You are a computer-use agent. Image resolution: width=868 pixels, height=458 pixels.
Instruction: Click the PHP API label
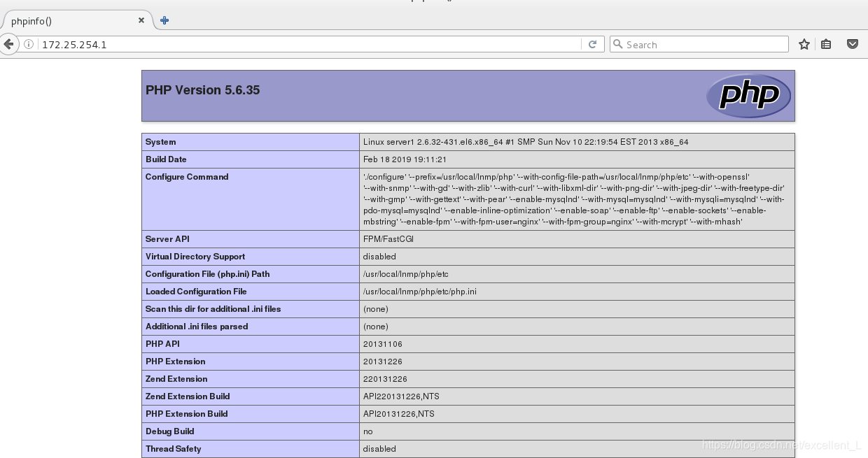(x=163, y=344)
